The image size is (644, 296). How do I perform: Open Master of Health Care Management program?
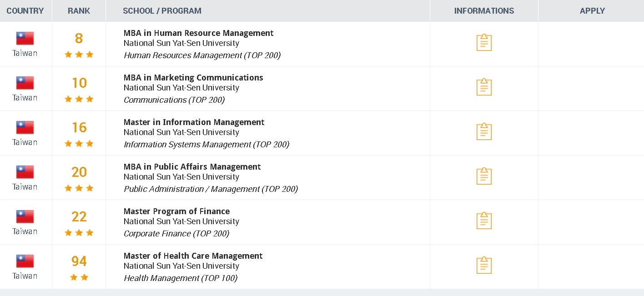pyautogui.click(x=193, y=256)
